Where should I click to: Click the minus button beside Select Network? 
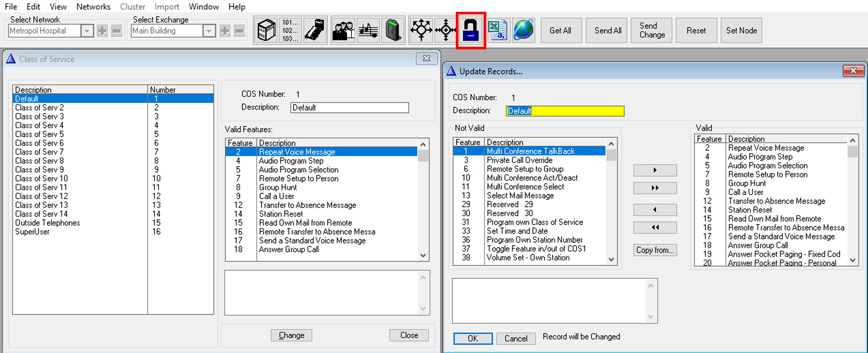coord(116,31)
